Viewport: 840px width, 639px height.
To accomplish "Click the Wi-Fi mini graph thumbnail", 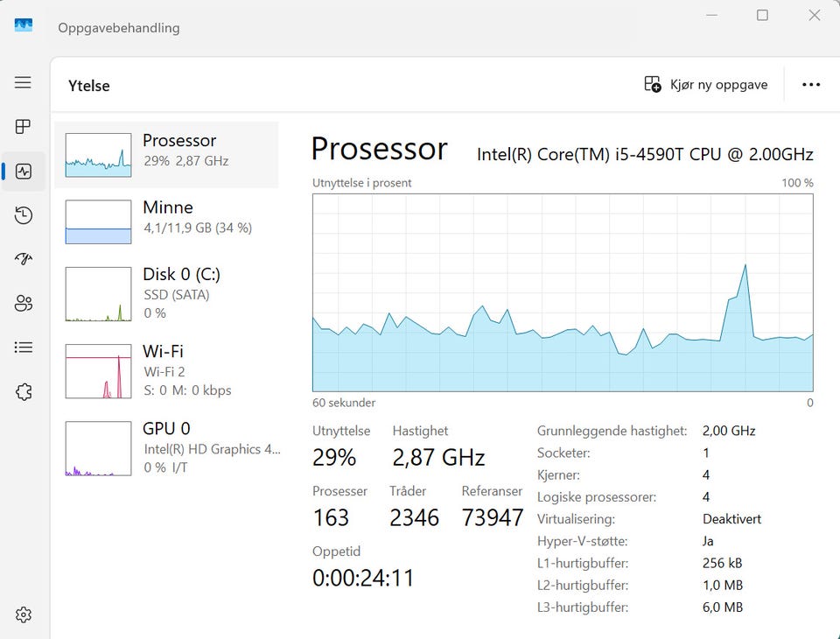I will click(98, 371).
